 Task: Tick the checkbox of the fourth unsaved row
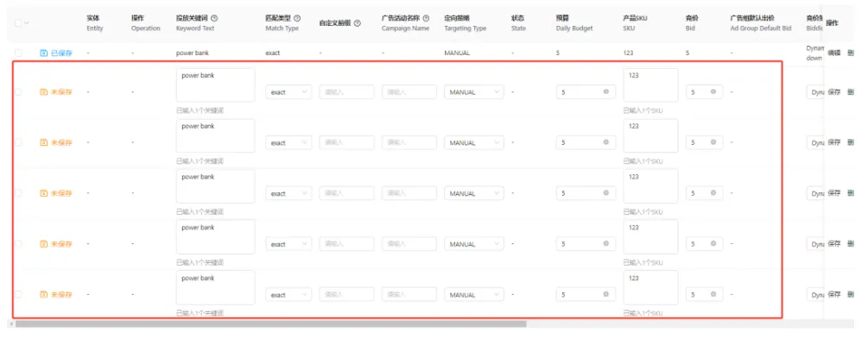click(x=18, y=244)
